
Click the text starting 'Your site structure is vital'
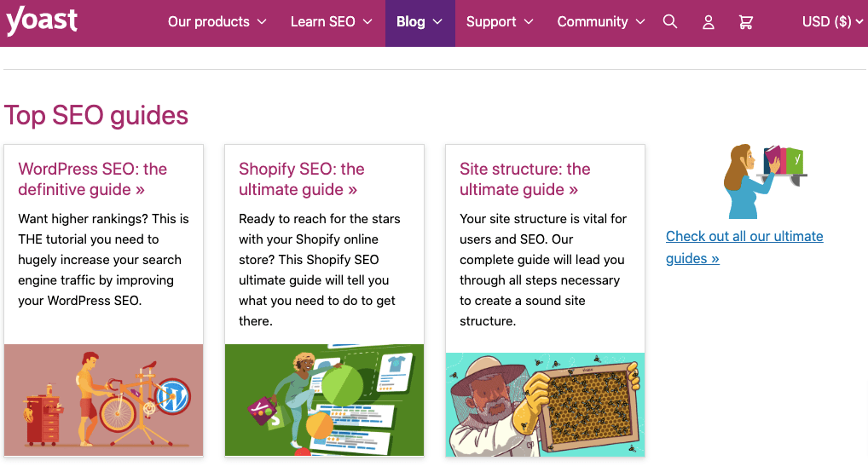[543, 269]
